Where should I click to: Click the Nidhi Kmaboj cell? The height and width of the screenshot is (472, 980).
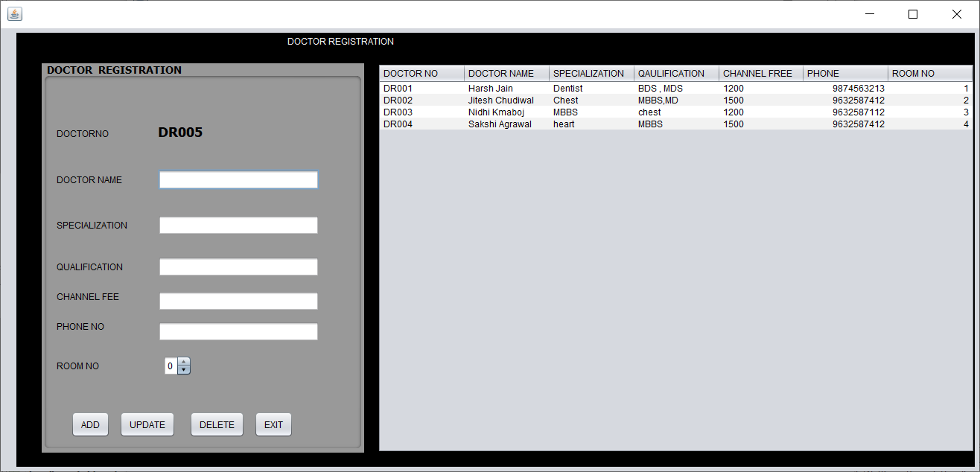pos(506,112)
